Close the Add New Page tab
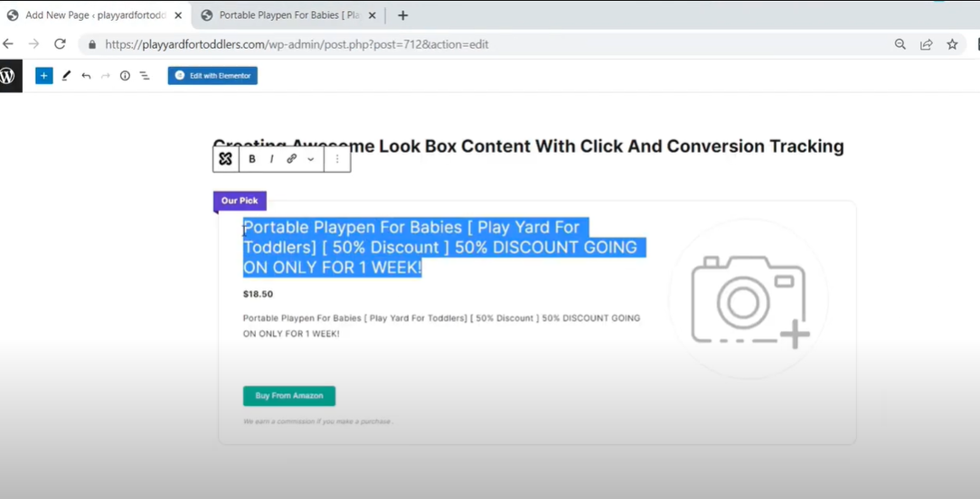This screenshot has width=980, height=499. click(178, 15)
